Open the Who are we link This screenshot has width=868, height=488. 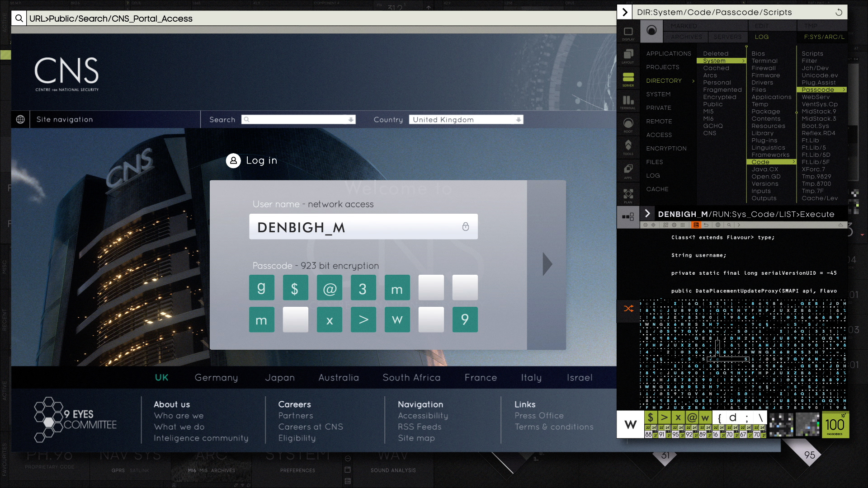click(x=179, y=416)
